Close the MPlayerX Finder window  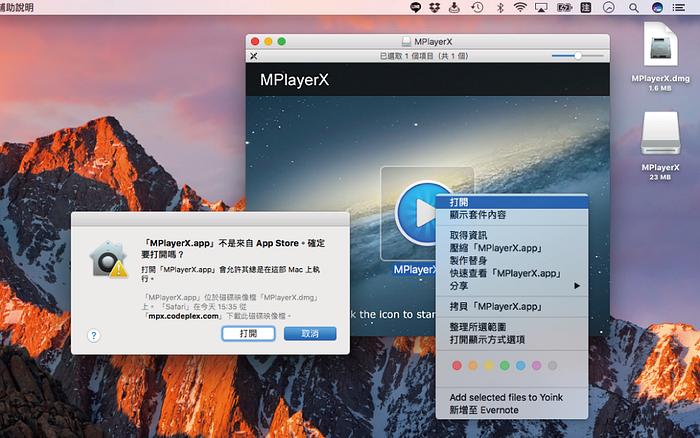(255, 42)
